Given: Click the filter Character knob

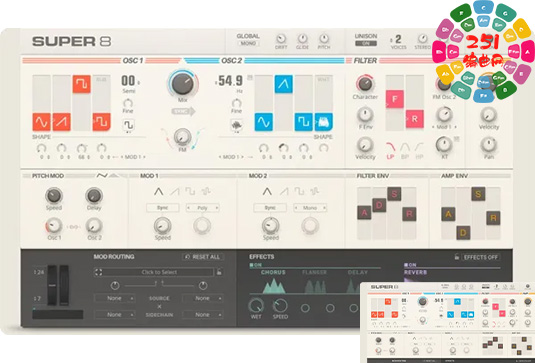Looking at the screenshot, I should [365, 83].
